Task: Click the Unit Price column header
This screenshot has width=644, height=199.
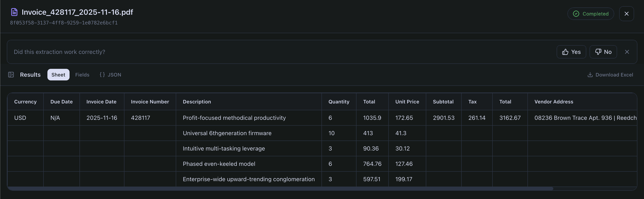Action: pos(407,102)
